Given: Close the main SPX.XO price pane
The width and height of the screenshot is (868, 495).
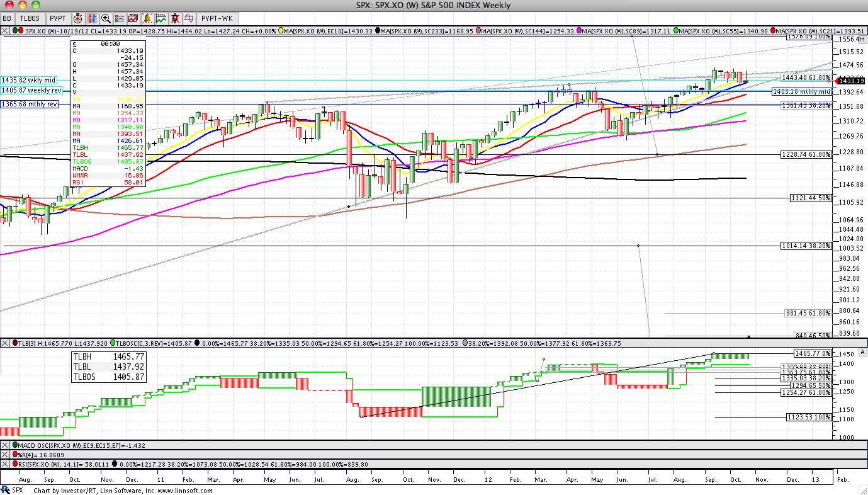Looking at the screenshot, I should [x=6, y=31].
